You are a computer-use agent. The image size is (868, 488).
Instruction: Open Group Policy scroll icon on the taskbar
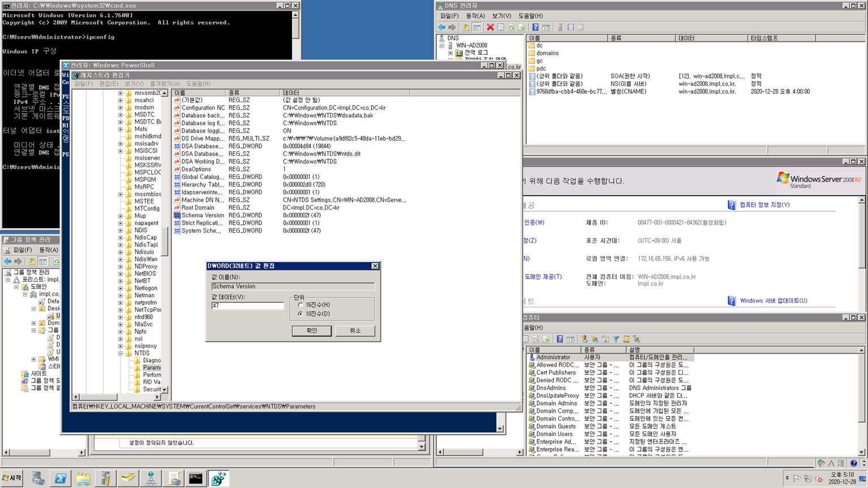pyautogui.click(x=173, y=478)
